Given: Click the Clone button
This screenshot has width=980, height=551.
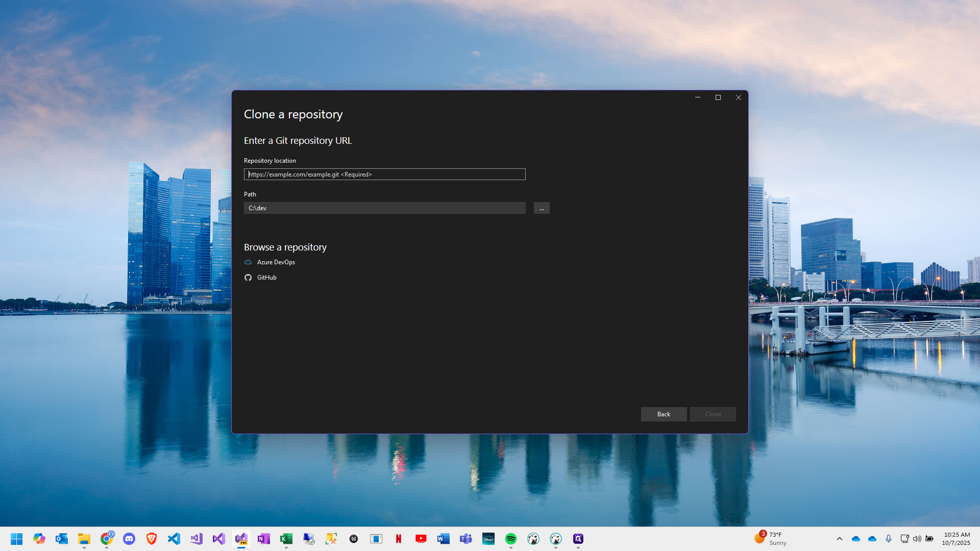Looking at the screenshot, I should point(713,414).
